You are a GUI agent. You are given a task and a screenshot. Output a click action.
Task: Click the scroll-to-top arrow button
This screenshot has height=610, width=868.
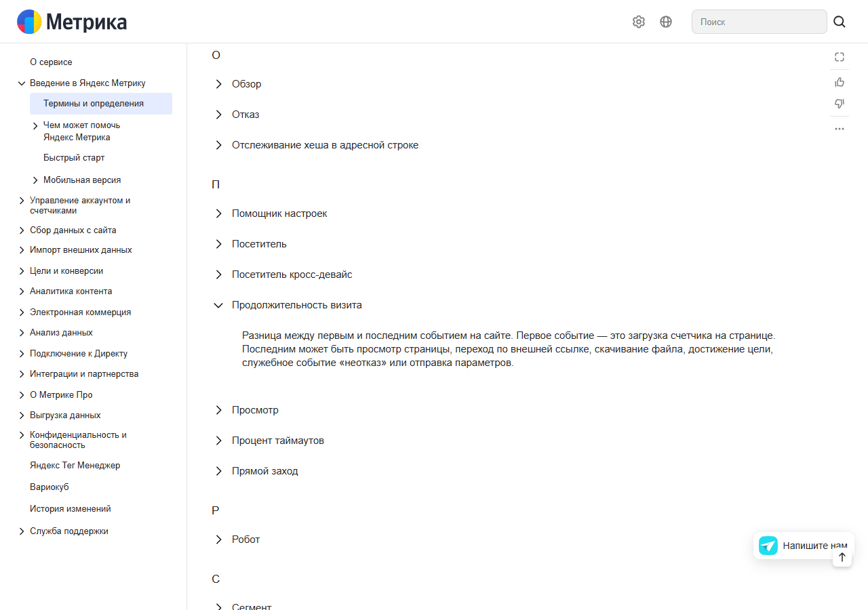842,557
